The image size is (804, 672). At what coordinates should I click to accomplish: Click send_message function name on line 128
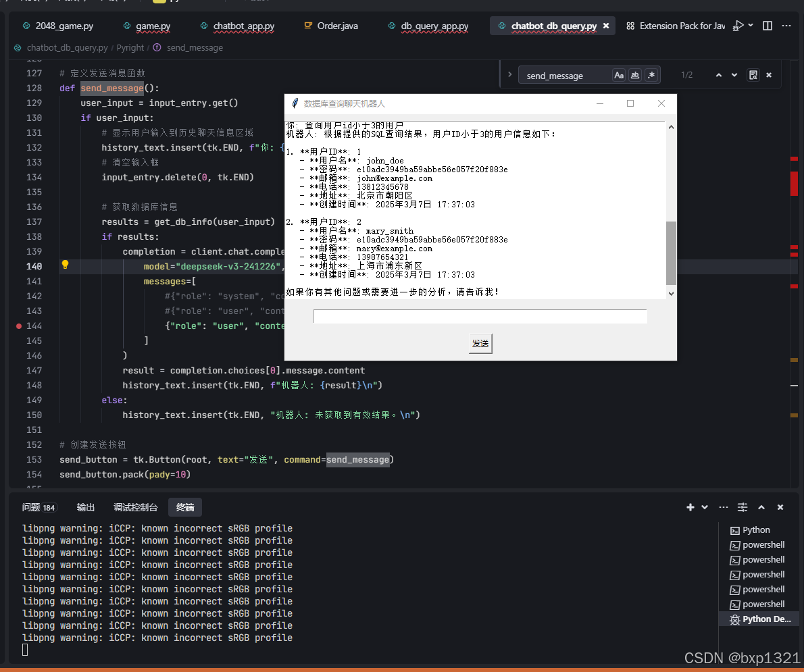[111, 88]
